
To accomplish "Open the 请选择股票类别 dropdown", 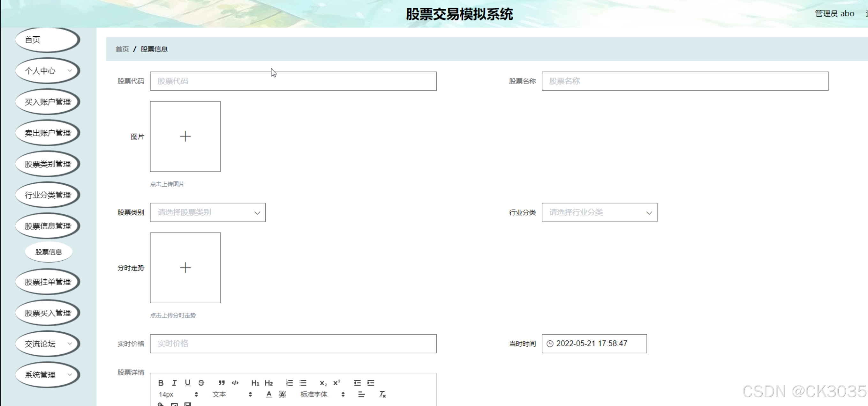I will click(x=208, y=212).
